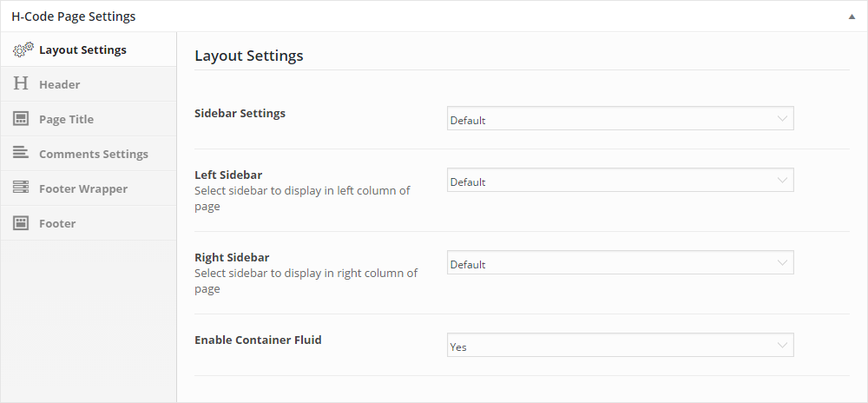Click the Header H icon
This screenshot has width=868, height=403.
click(x=21, y=84)
